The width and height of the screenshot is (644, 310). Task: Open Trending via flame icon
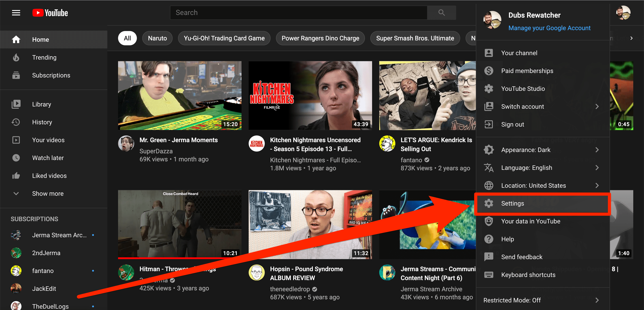point(16,57)
